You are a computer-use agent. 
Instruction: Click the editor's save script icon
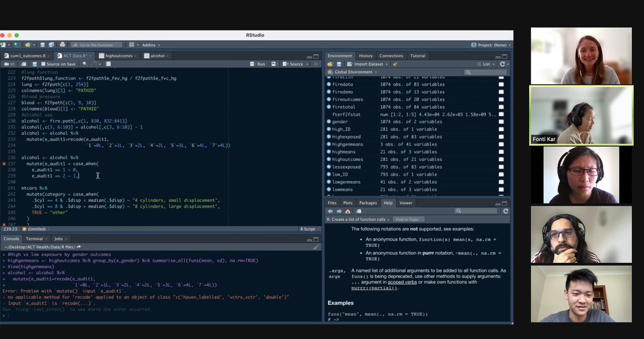34,64
